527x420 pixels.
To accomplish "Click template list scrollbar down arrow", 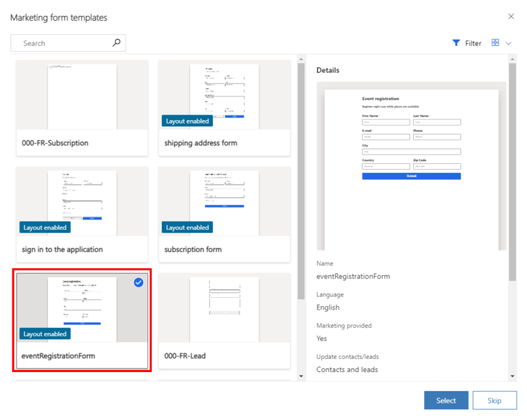I will (x=301, y=376).
